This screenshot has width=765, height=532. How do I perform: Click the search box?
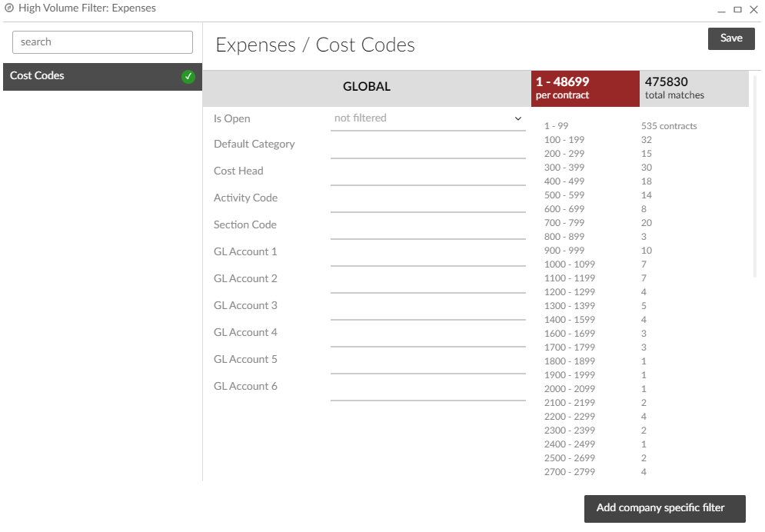tap(102, 42)
